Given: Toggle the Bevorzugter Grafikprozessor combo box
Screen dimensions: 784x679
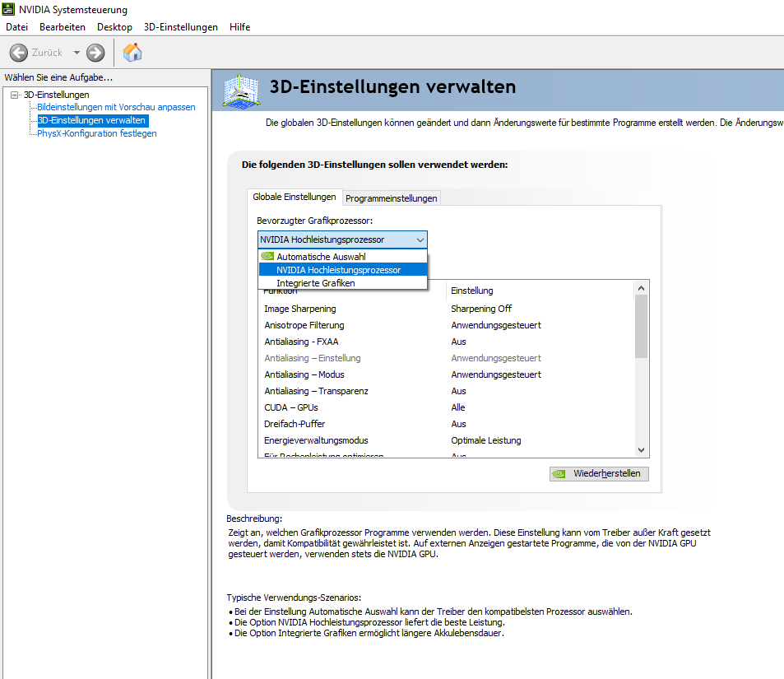Looking at the screenshot, I should [342, 240].
